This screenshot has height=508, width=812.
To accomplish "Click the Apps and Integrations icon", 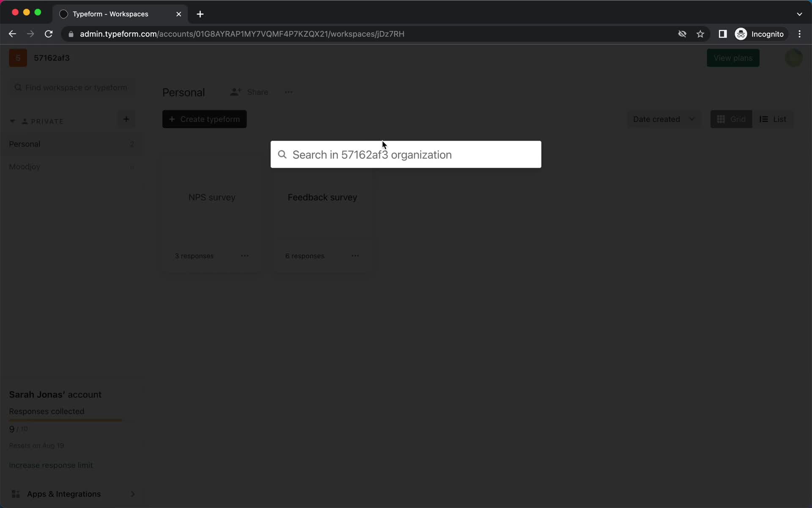I will click(x=16, y=493).
